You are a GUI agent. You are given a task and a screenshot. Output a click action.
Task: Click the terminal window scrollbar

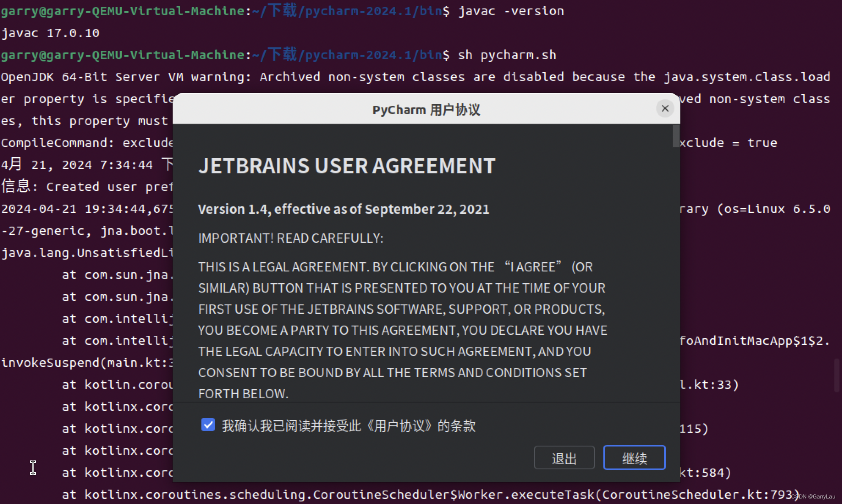pyautogui.click(x=837, y=375)
